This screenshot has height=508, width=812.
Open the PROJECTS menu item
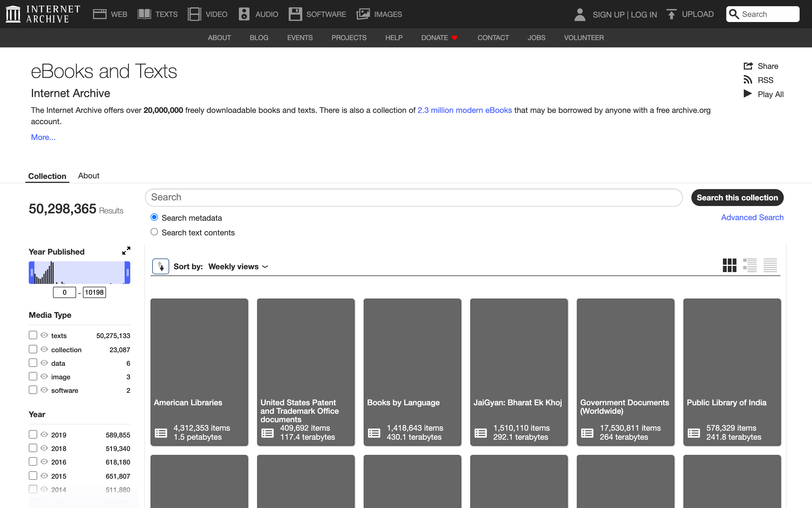point(349,38)
